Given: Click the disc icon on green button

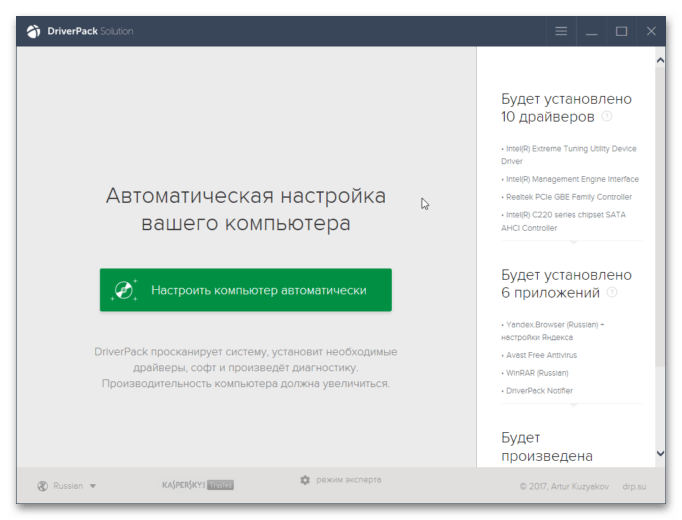Looking at the screenshot, I should 124,290.
